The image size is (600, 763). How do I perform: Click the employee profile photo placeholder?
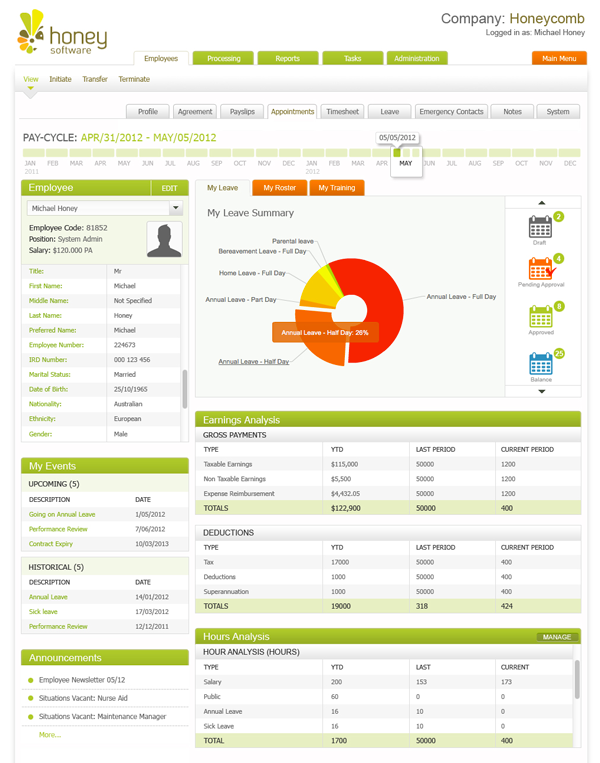tap(164, 240)
